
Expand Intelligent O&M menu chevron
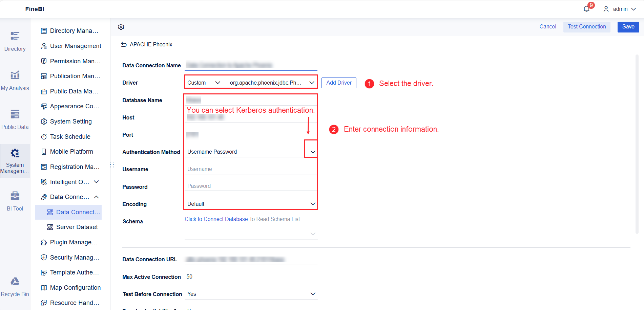97,182
